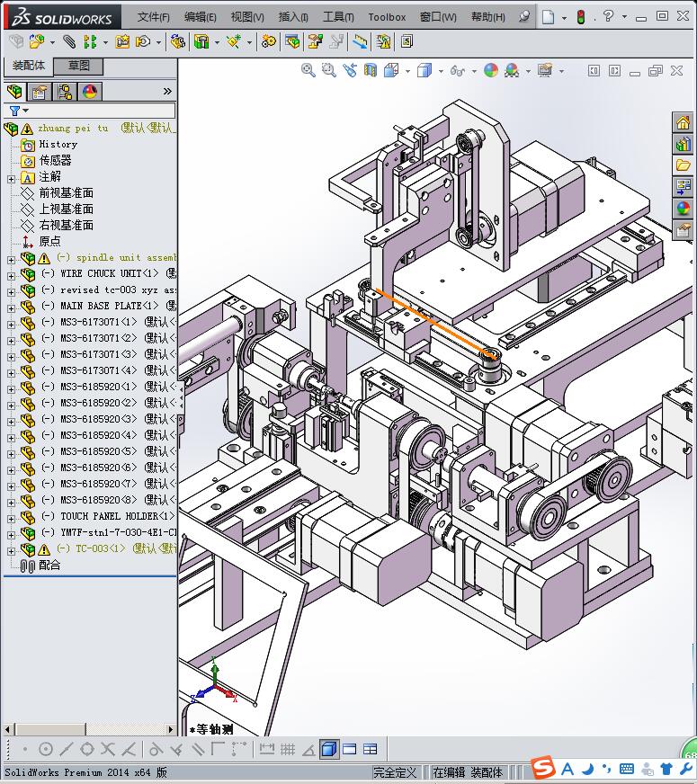Expand the MAIN BASE PLATE<1> node
This screenshot has height=784, width=697.
(11, 308)
